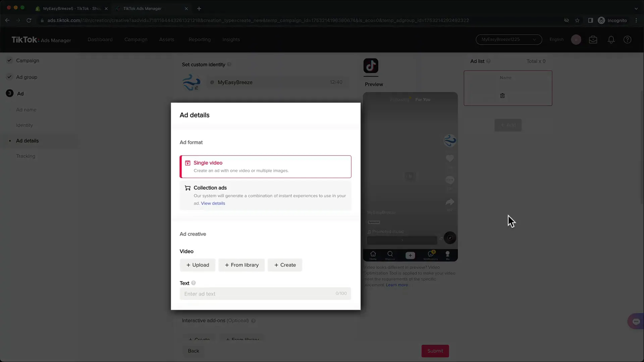Click the heart icon in the preview
The width and height of the screenshot is (644, 362).
(450, 158)
